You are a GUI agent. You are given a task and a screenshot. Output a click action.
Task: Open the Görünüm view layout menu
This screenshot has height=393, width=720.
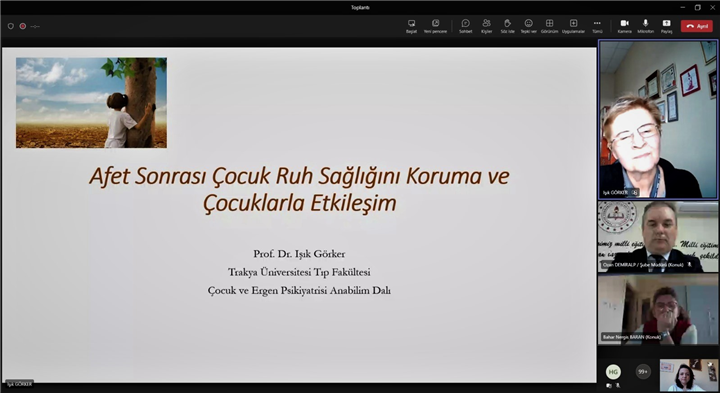[x=549, y=26]
